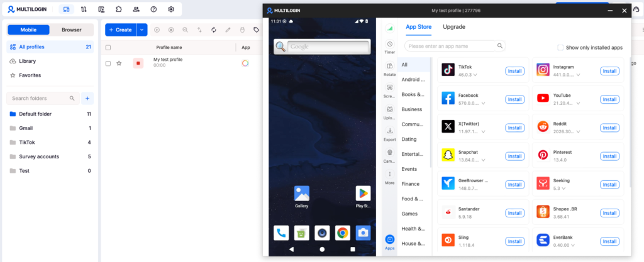The height and width of the screenshot is (262, 644).
Task: Click the Camera tool in phone sidebar
Action: click(390, 156)
